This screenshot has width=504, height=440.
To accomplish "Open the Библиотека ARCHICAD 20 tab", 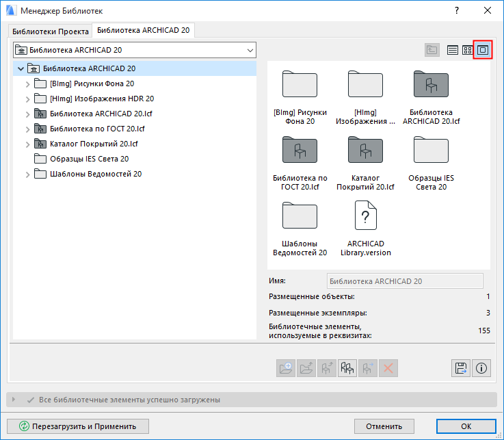I will (144, 30).
